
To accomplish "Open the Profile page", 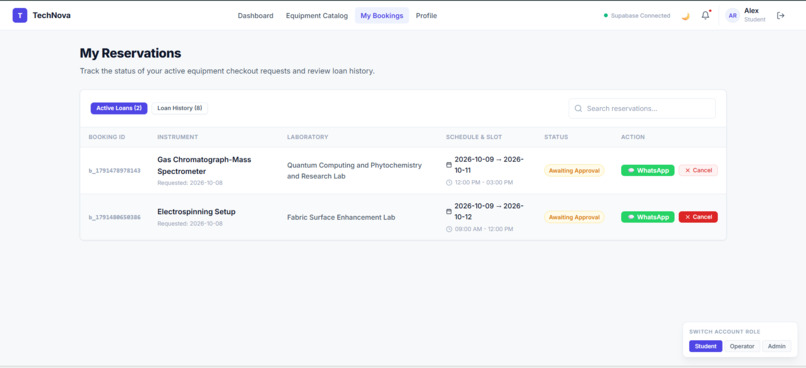I will pyautogui.click(x=426, y=16).
